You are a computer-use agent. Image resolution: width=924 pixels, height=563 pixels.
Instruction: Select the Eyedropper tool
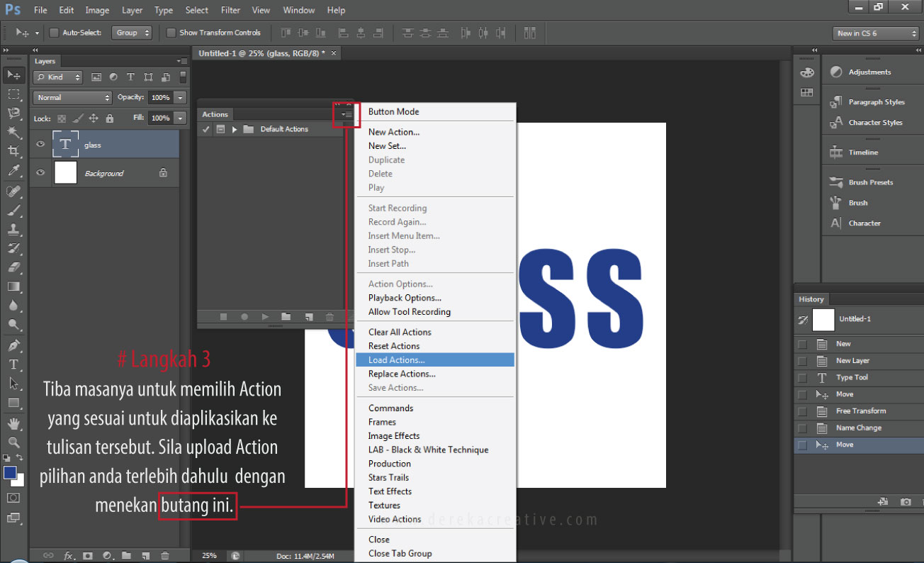pos(13,170)
